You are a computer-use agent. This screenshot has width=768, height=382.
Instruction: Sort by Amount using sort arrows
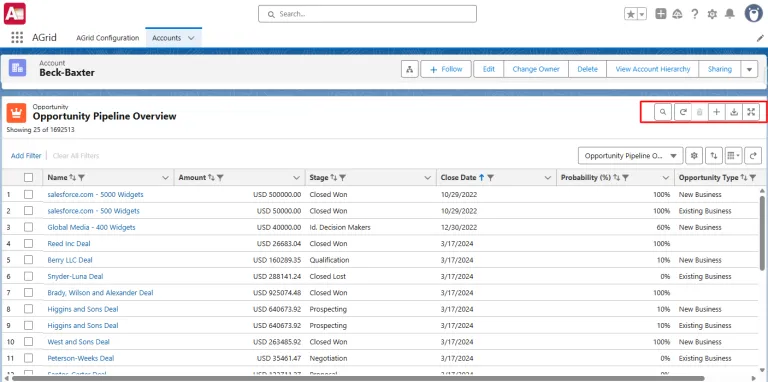pos(212,178)
